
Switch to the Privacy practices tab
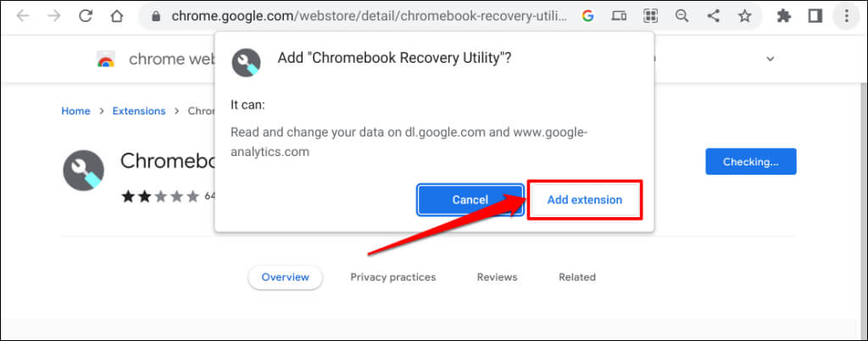pos(392,277)
